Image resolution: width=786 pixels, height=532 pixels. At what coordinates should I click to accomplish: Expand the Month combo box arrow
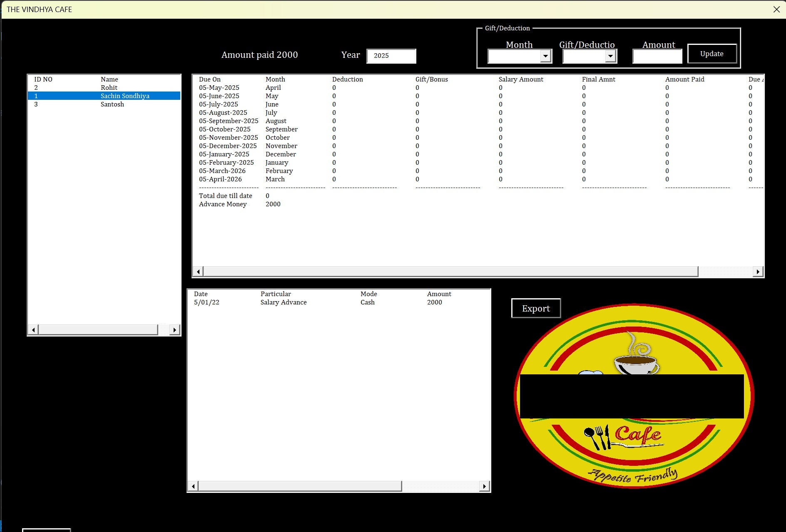point(546,56)
